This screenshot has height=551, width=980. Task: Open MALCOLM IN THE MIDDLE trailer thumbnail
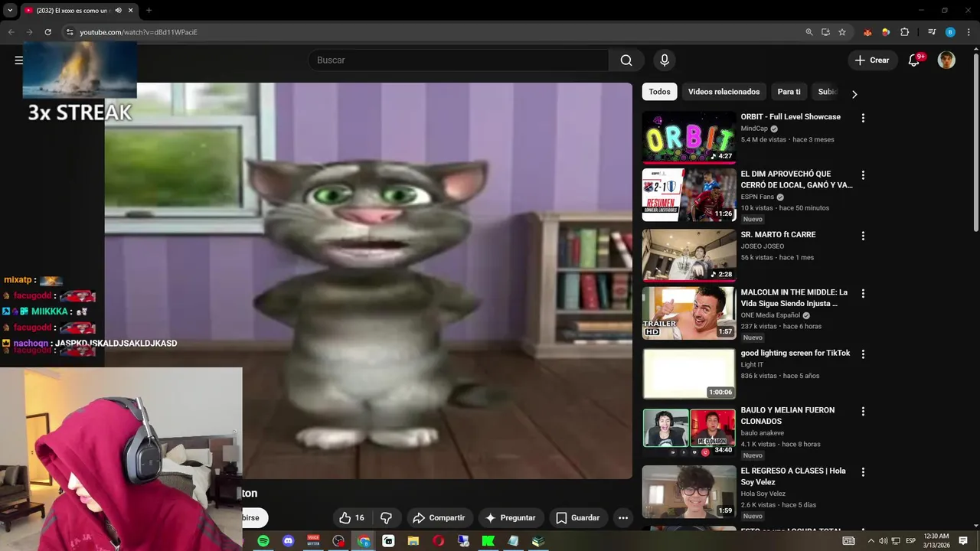[689, 313]
